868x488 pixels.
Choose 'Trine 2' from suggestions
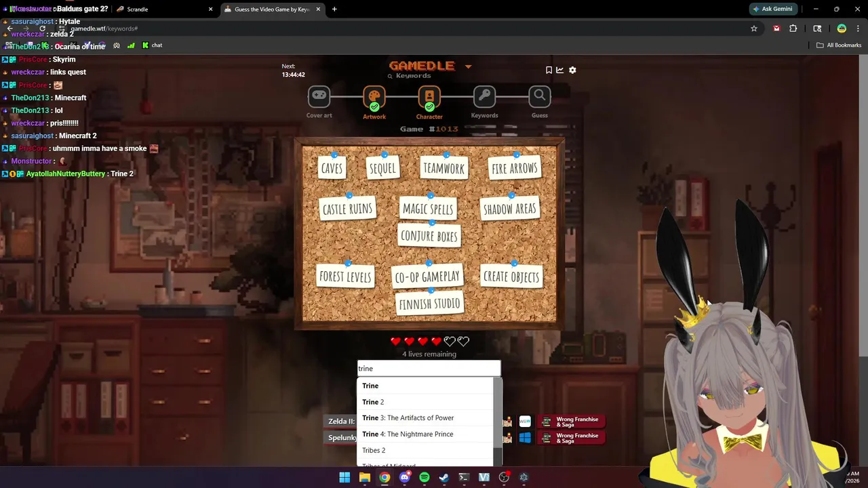pos(425,402)
